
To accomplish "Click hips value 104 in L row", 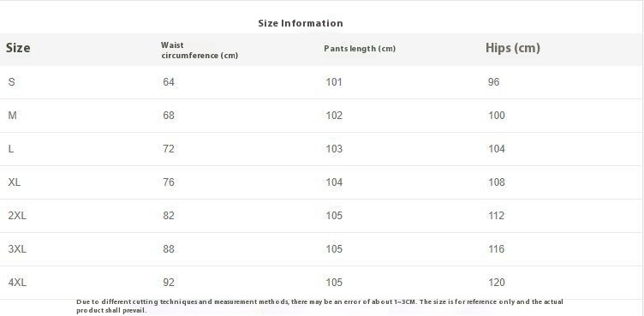I will tap(496, 149).
